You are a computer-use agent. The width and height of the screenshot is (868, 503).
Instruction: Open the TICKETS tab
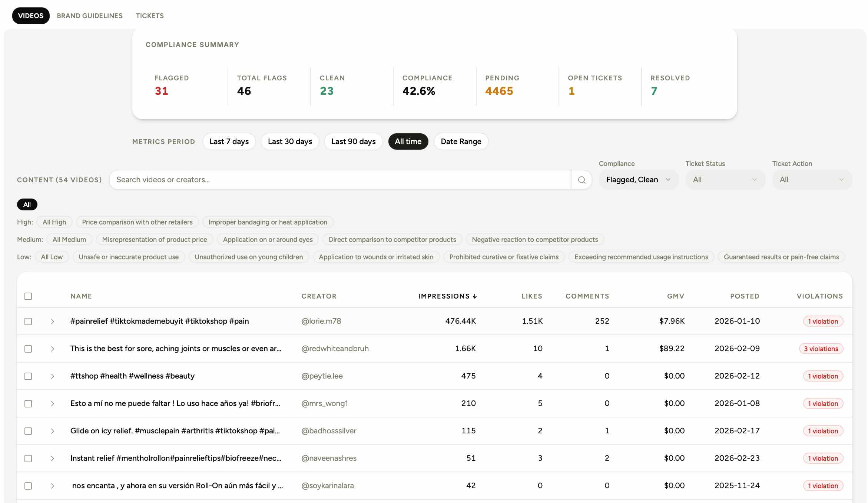coord(149,16)
